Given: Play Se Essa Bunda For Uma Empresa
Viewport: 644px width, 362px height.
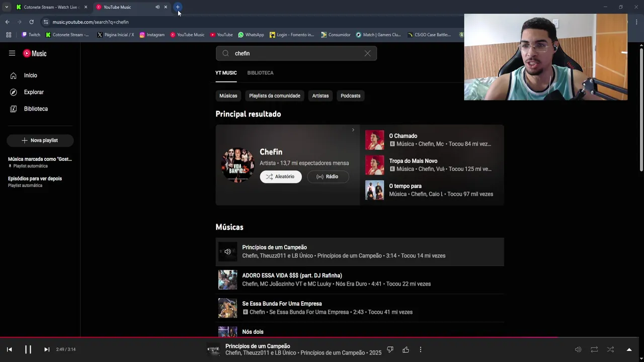Looking at the screenshot, I should (282, 304).
